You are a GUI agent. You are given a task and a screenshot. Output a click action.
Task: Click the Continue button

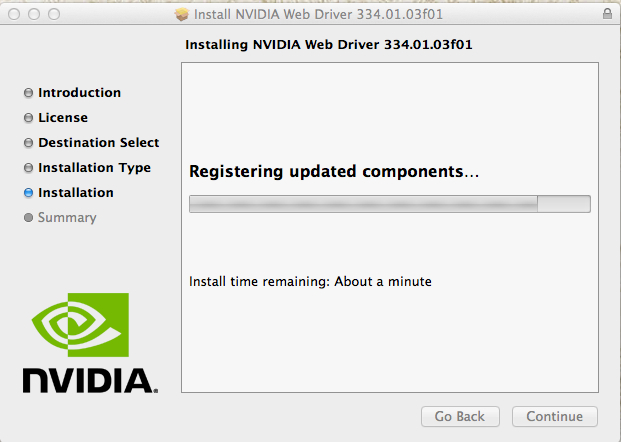pyautogui.click(x=554, y=416)
